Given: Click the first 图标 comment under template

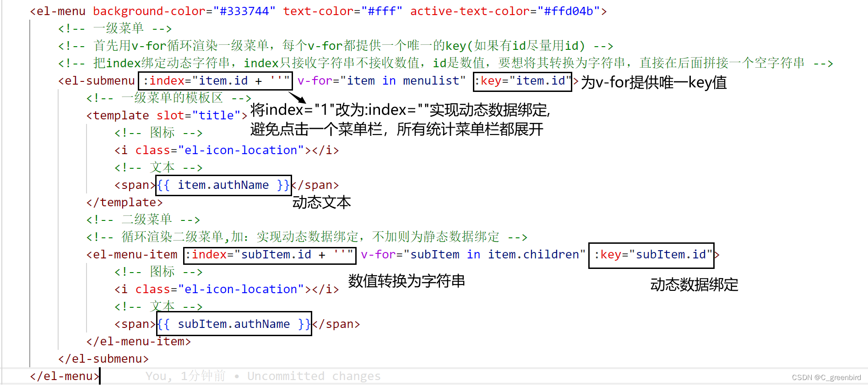Looking at the screenshot, I should pyautogui.click(x=158, y=133).
